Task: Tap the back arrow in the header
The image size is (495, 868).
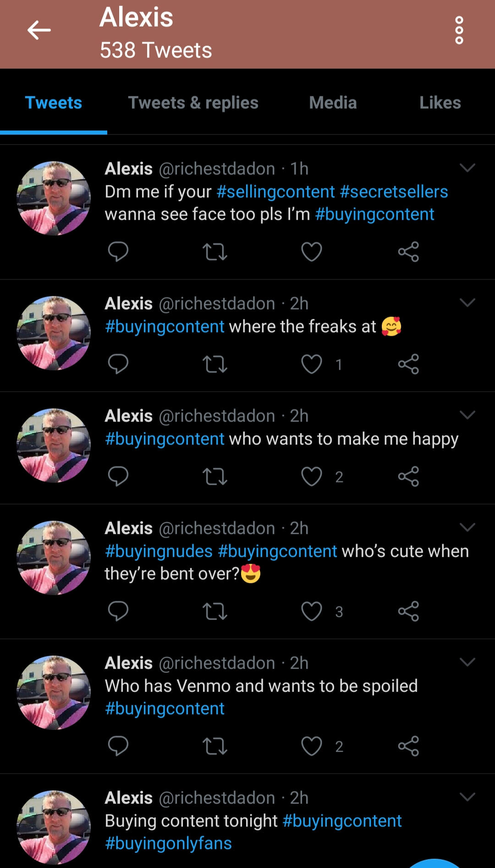Action: tap(39, 31)
